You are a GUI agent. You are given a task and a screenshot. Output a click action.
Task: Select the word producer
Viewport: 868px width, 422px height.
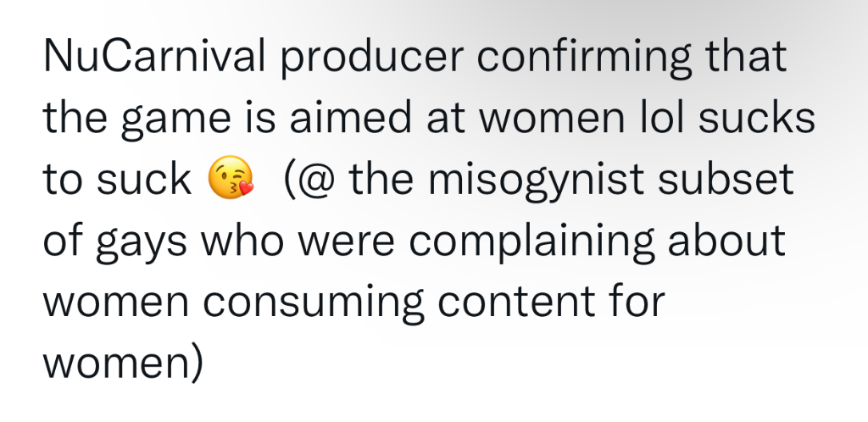[x=371, y=58]
